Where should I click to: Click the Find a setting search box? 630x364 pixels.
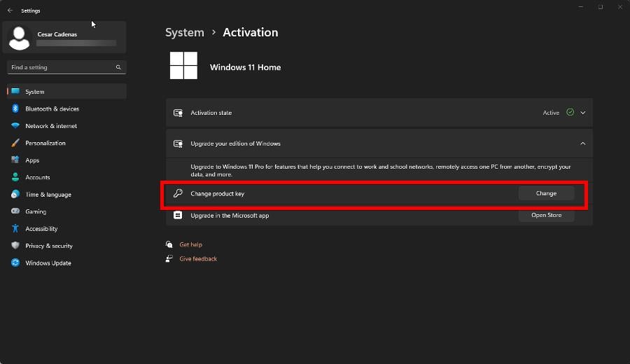coord(66,67)
